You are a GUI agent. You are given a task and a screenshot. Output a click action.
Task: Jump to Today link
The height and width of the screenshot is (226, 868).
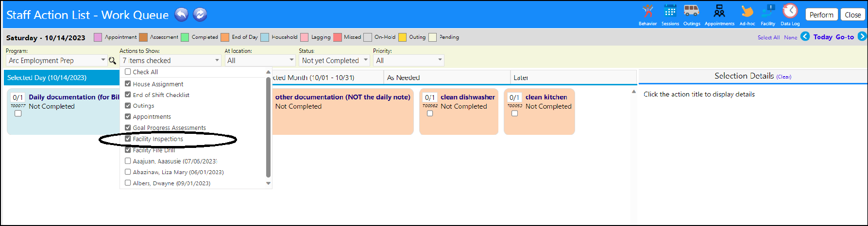coord(823,37)
